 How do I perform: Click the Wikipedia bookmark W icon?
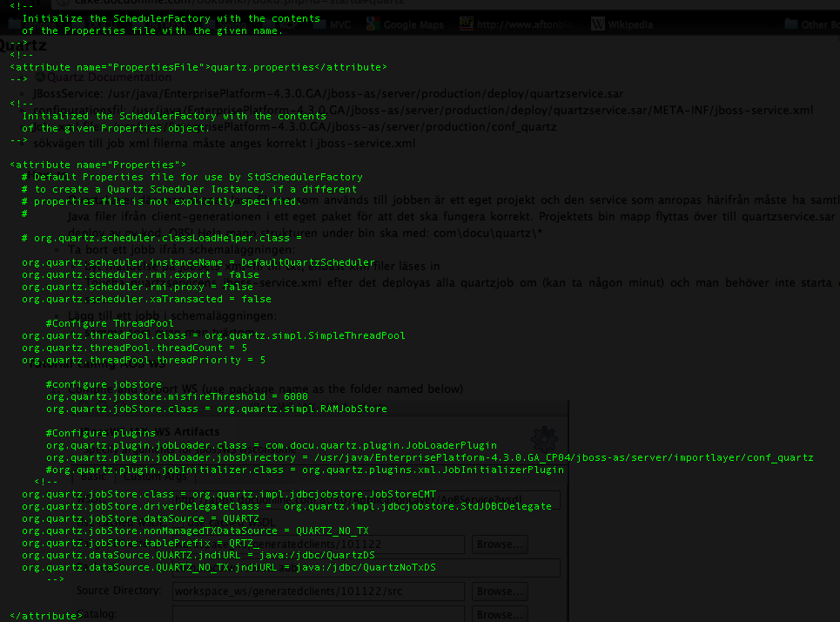pyautogui.click(x=598, y=24)
